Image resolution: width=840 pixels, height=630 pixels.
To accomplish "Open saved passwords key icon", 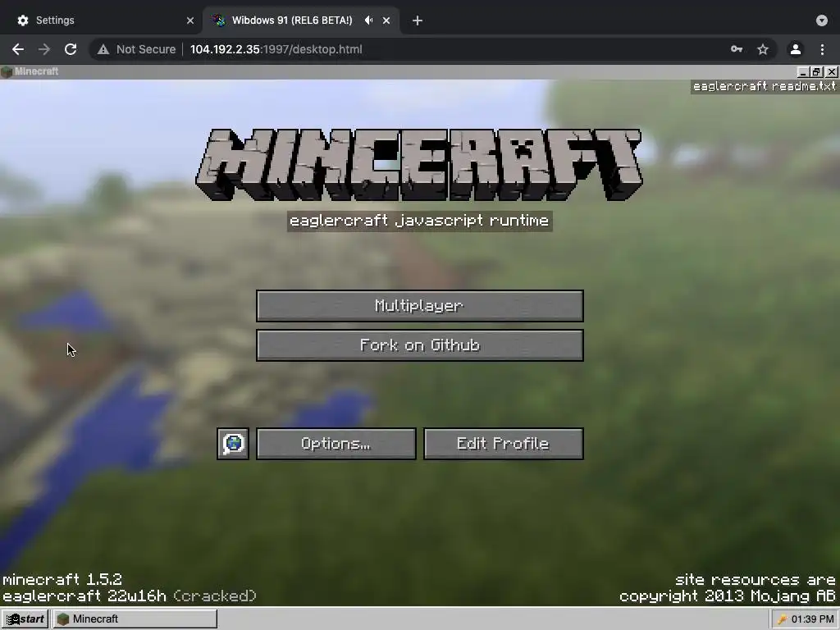I will click(x=737, y=49).
